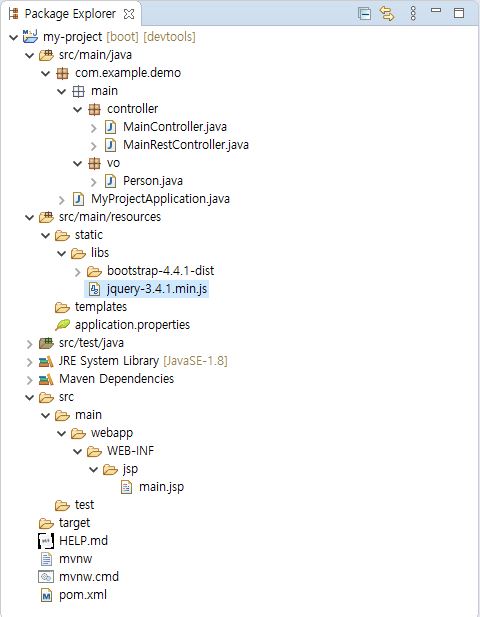The image size is (480, 617).
Task: Collapse the WEB-INF folder
Action: point(78,451)
